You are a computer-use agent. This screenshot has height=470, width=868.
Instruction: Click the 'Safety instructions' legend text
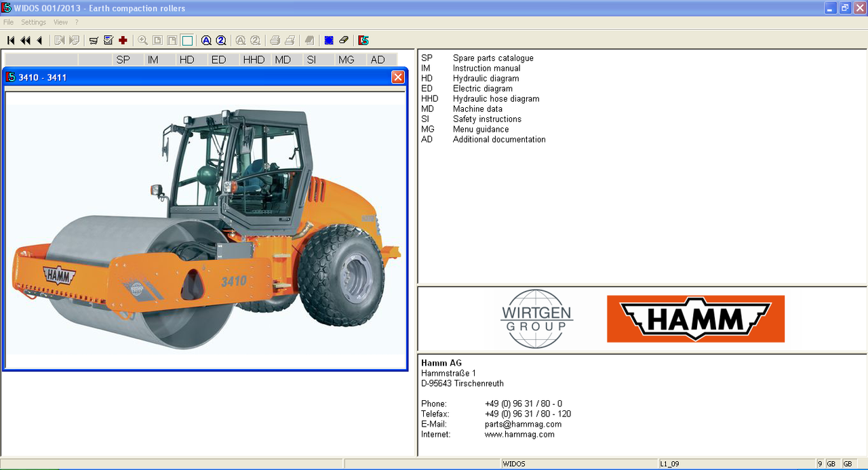click(x=487, y=119)
